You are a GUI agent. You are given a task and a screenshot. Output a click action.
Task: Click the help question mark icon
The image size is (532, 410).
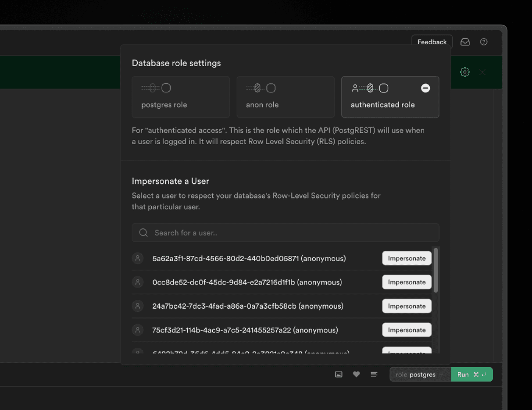(484, 42)
